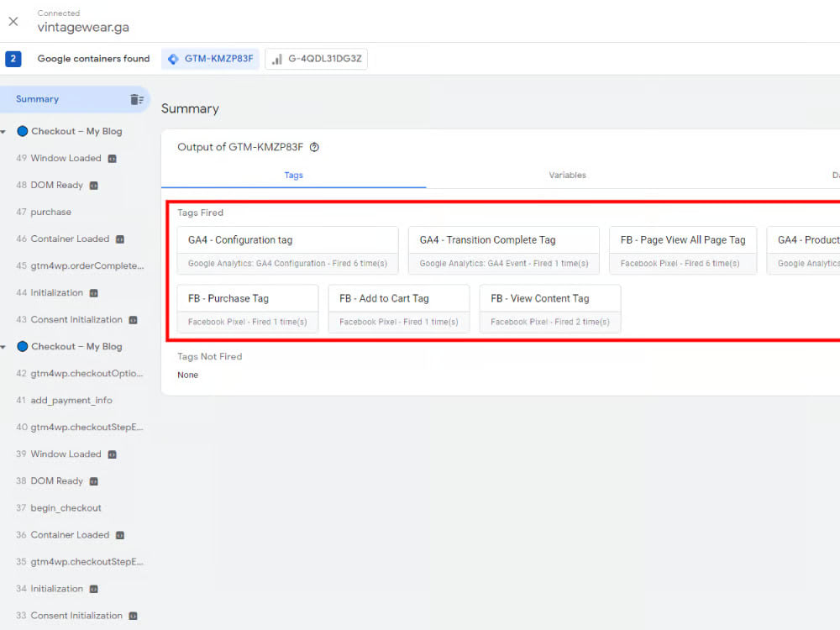
Task: Click the blue page icon of second Checkout – My Blog
Action: (x=23, y=347)
